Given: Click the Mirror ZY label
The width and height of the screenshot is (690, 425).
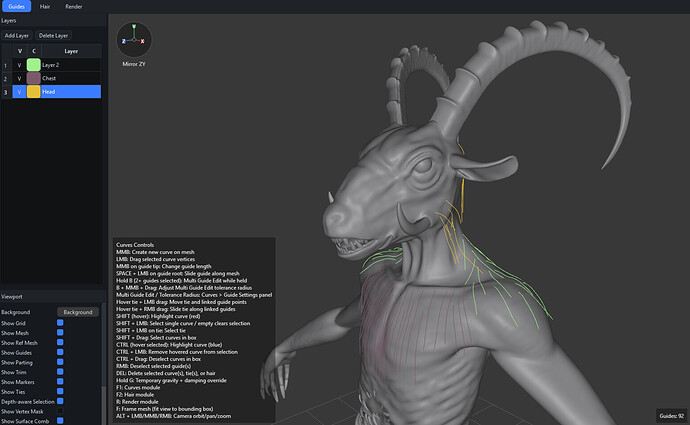Looking at the screenshot, I should [x=134, y=64].
